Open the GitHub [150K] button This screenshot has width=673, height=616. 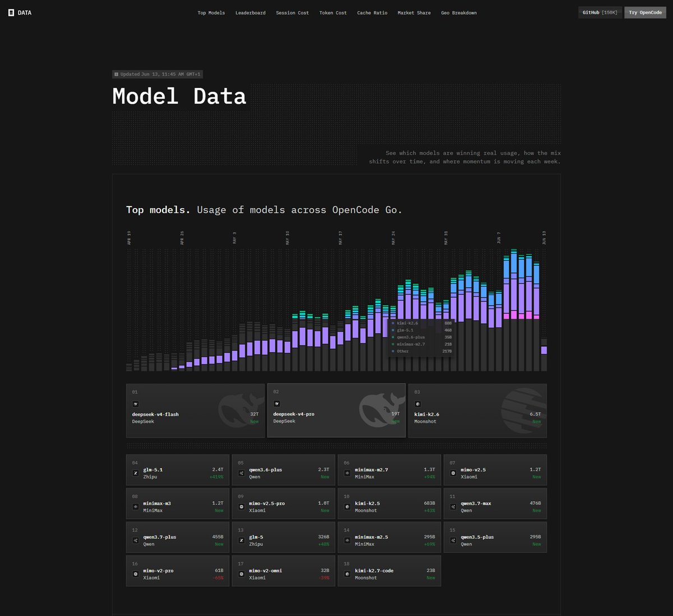[x=600, y=12]
